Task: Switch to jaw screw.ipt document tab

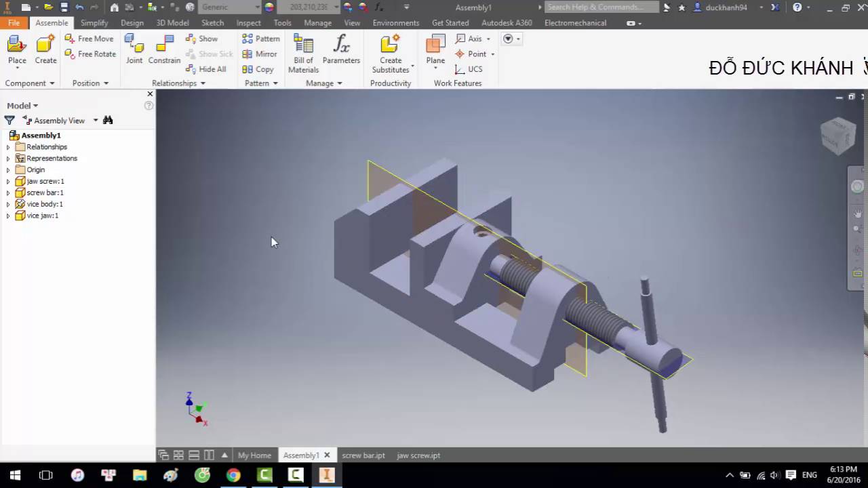Action: click(418, 455)
